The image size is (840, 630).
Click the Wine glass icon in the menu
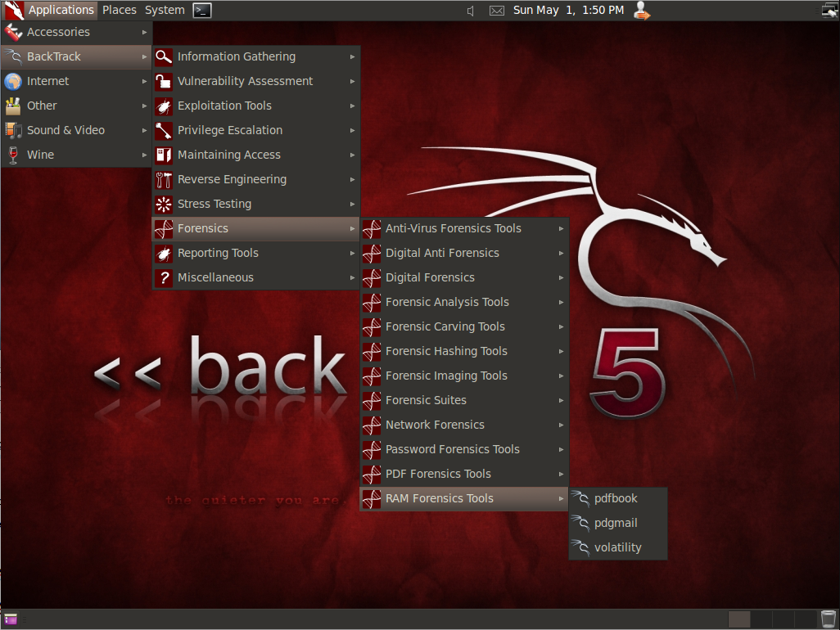[x=13, y=155]
